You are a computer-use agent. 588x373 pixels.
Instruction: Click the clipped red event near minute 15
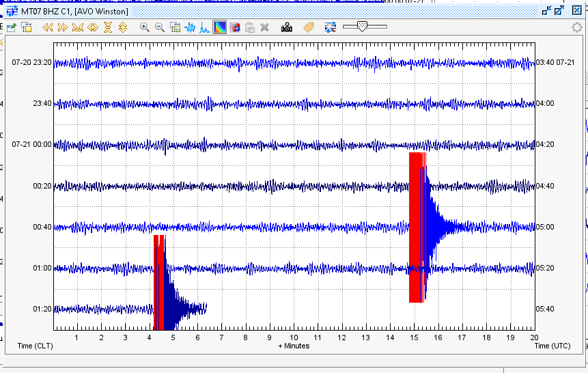coord(417,227)
